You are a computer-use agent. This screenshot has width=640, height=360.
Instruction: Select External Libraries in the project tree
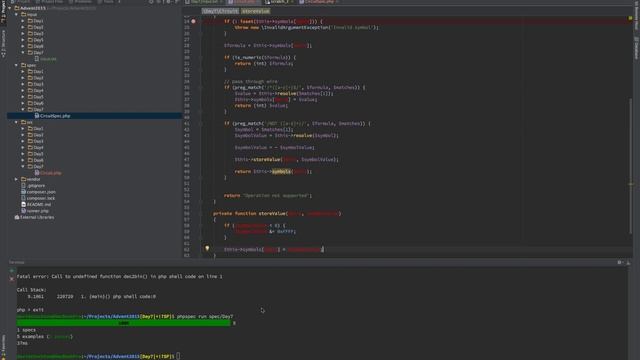[37, 218]
